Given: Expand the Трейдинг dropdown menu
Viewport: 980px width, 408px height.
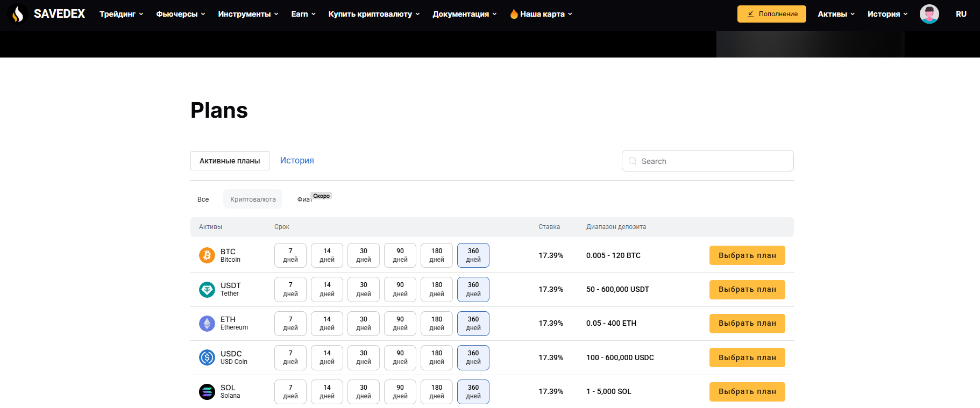Looking at the screenshot, I should [121, 14].
